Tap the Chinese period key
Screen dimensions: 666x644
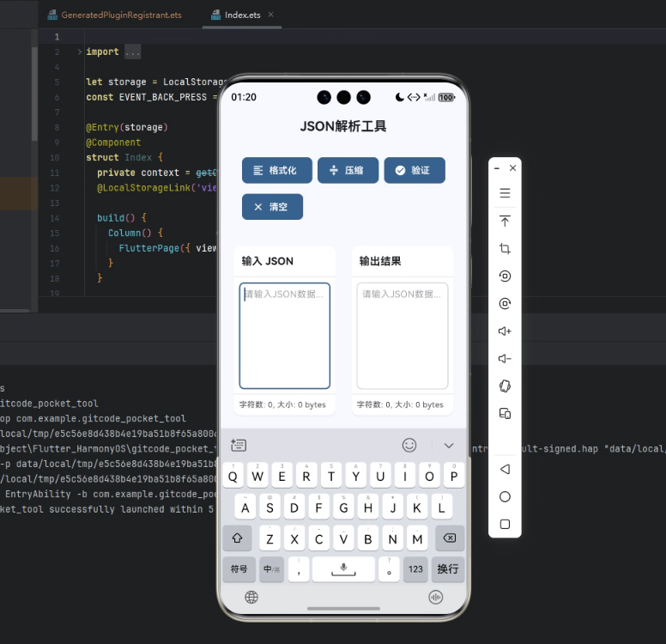[389, 568]
